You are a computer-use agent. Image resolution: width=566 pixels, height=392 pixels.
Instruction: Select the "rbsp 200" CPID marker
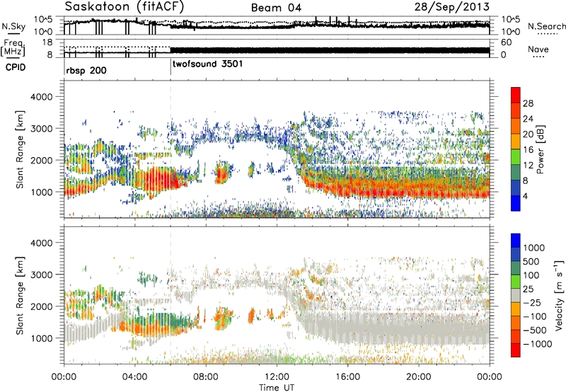[86, 70]
